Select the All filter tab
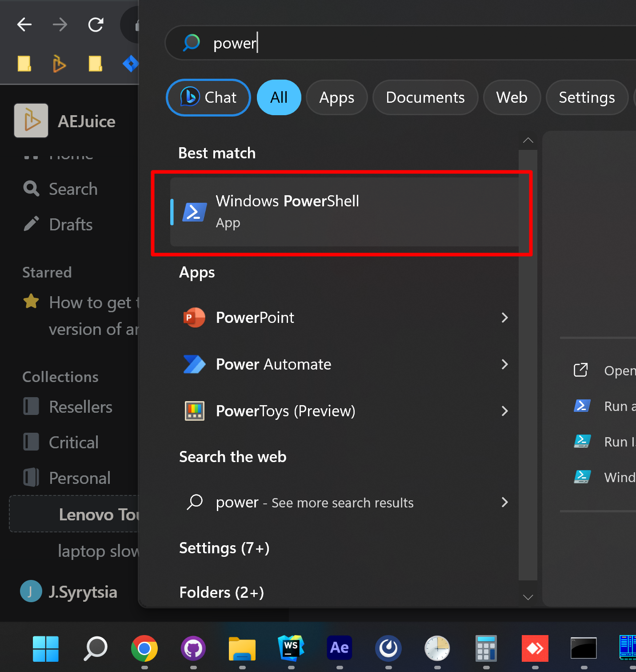The height and width of the screenshot is (672, 636). [x=279, y=97]
